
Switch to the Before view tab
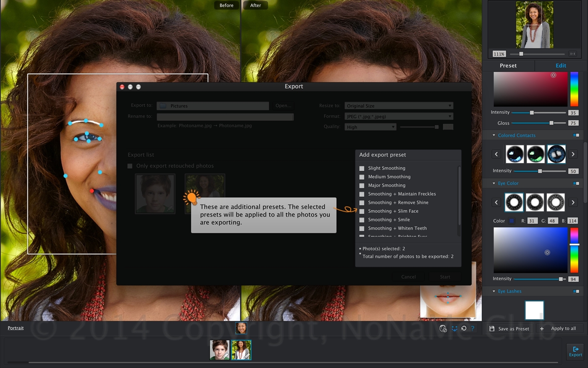pyautogui.click(x=226, y=5)
